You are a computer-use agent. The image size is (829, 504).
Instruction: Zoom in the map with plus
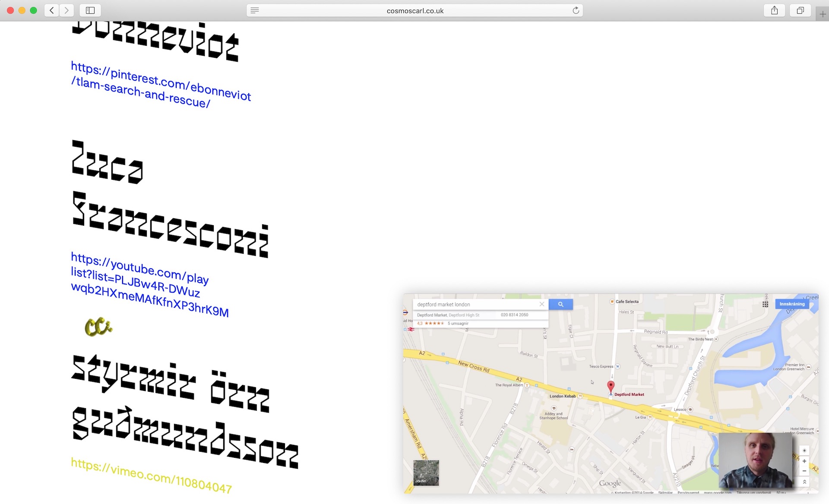coord(804,461)
